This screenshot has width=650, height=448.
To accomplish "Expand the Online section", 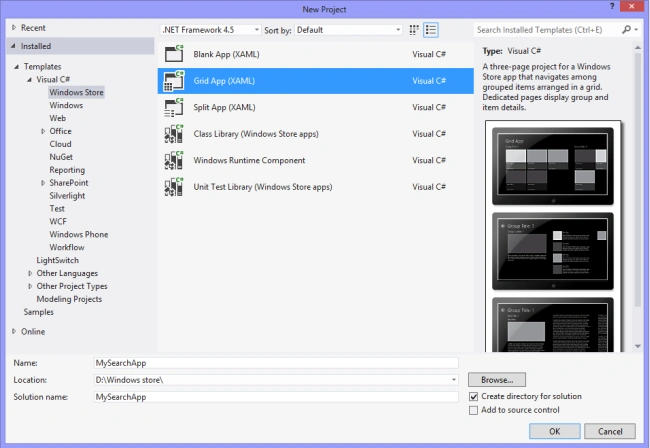I will 14,332.
